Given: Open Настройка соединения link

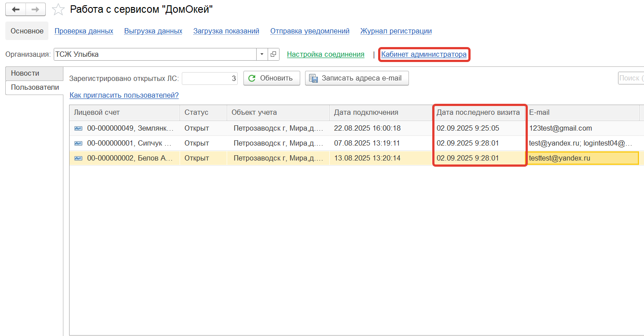Looking at the screenshot, I should pos(325,55).
